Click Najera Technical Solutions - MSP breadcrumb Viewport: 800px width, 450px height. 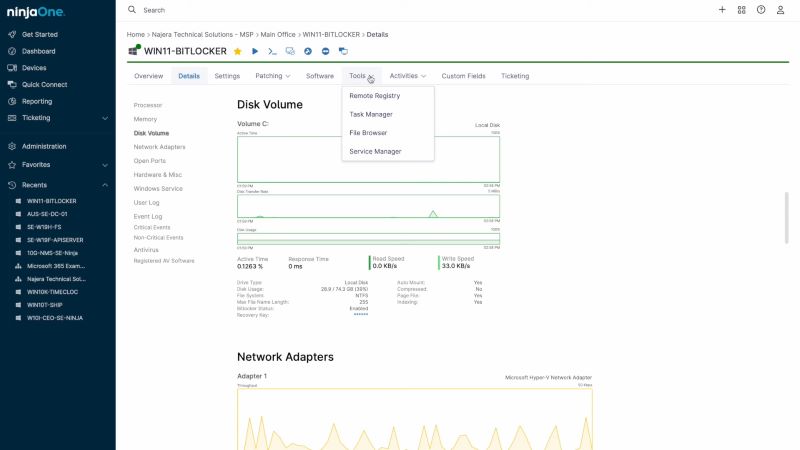click(203, 35)
